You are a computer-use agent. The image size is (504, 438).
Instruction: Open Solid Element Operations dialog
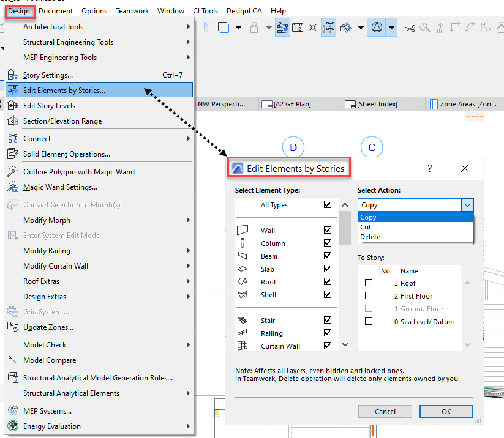(99, 154)
